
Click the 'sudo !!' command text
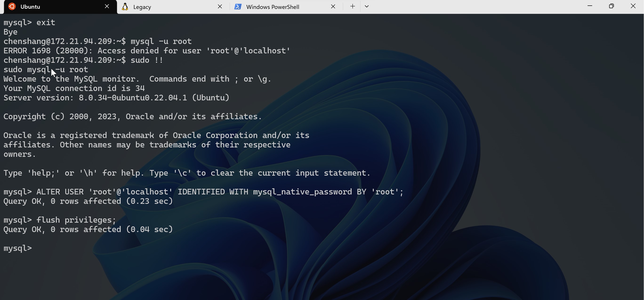147,60
